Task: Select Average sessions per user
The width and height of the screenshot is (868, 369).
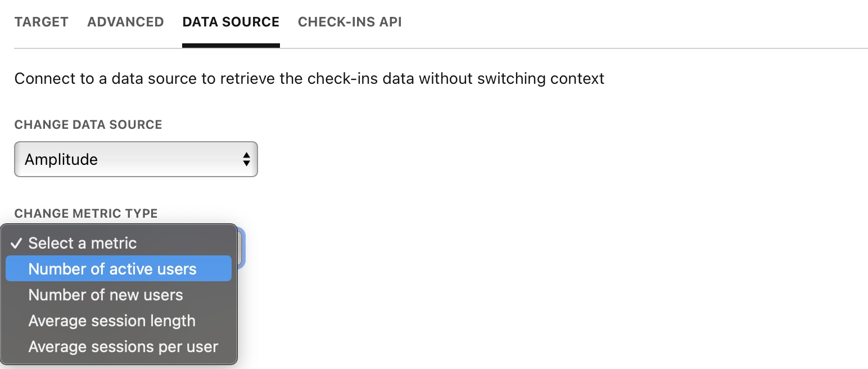Action: (x=123, y=346)
